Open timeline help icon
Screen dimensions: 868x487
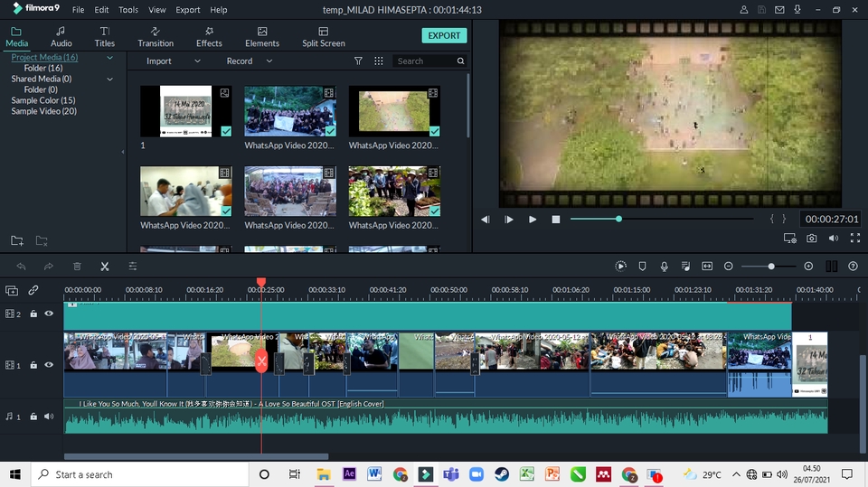tap(853, 267)
